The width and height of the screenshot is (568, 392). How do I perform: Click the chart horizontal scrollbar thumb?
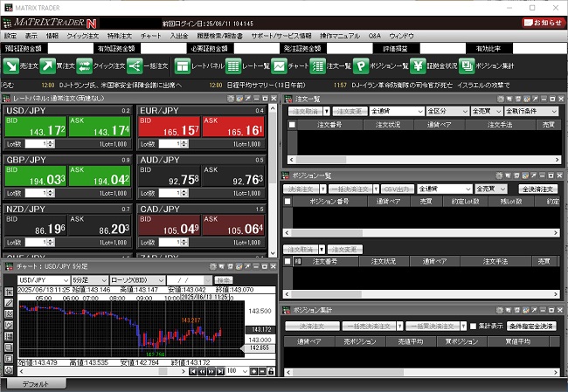pyautogui.click(x=163, y=371)
